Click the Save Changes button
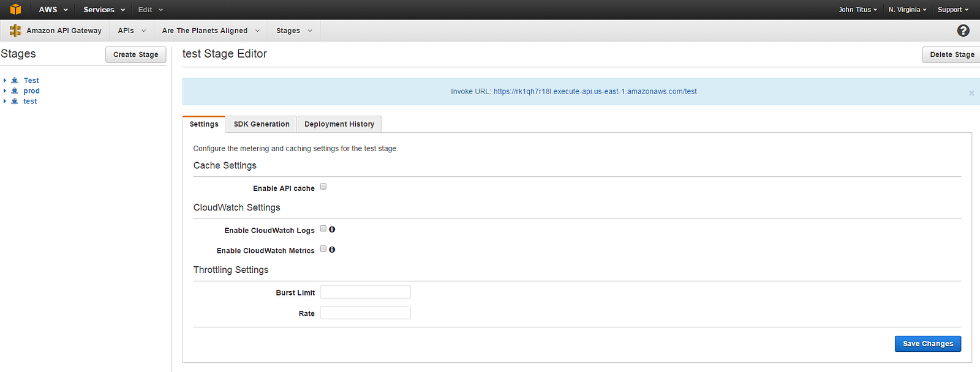This screenshot has width=980, height=372. 927,344
